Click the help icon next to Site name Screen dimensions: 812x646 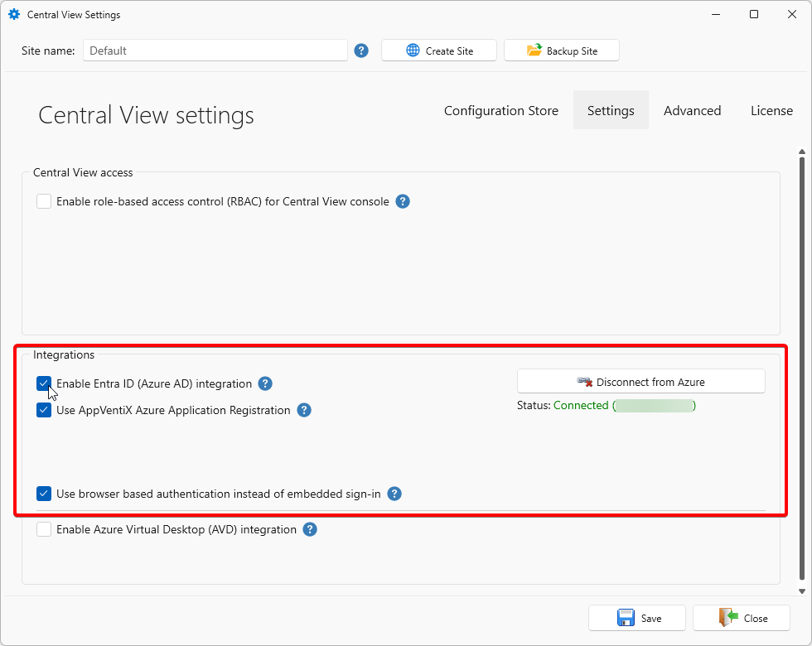[361, 51]
